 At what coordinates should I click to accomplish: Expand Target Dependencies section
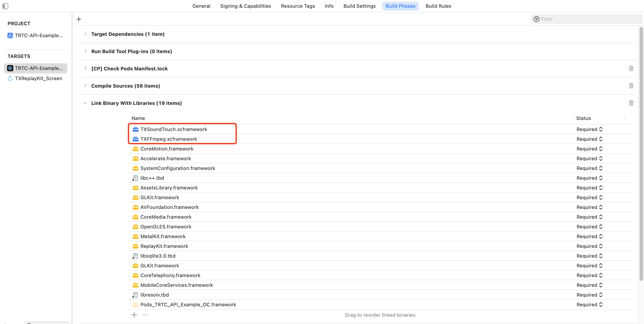86,34
